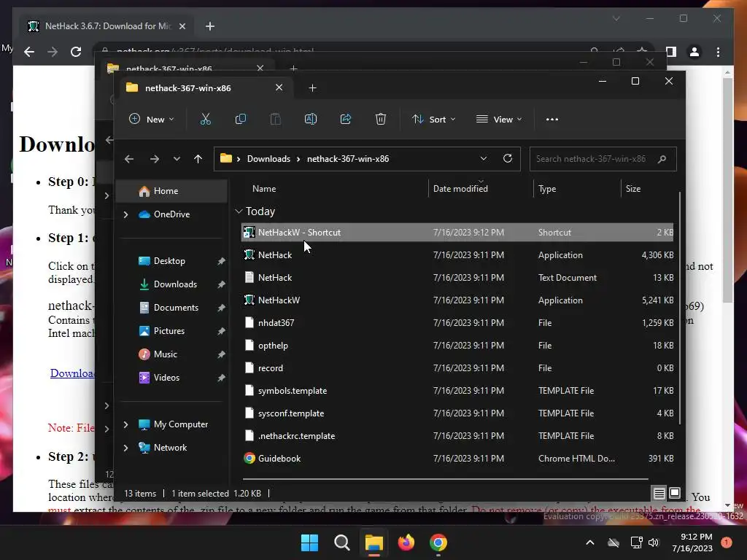Click the Rename icon in toolbar
747x560 pixels.
[x=311, y=119]
